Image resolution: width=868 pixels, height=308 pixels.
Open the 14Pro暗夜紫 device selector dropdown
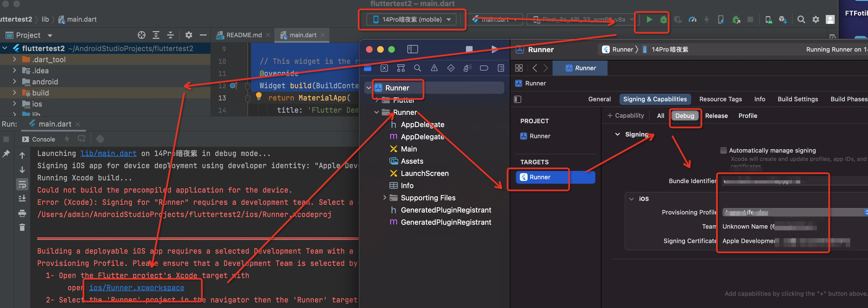[412, 19]
